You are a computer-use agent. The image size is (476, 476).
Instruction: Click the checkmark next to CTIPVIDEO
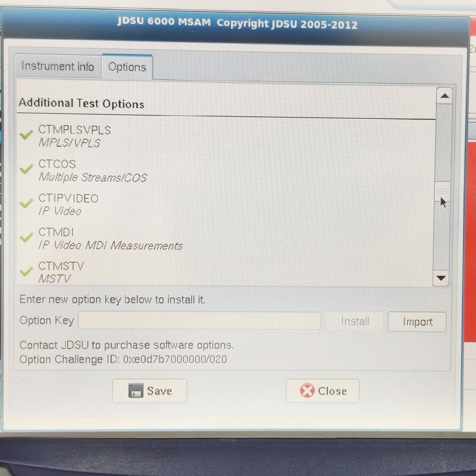coord(26,203)
